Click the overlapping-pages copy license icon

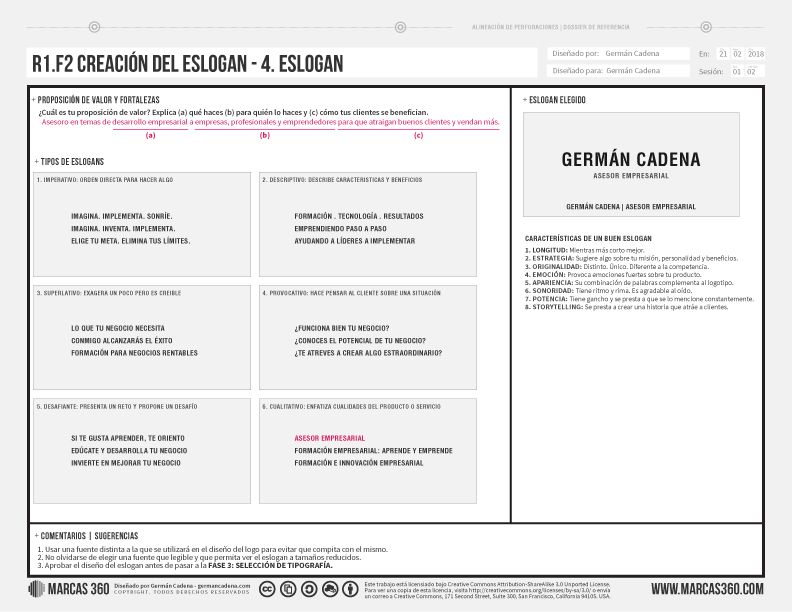pyautogui.click(x=288, y=589)
